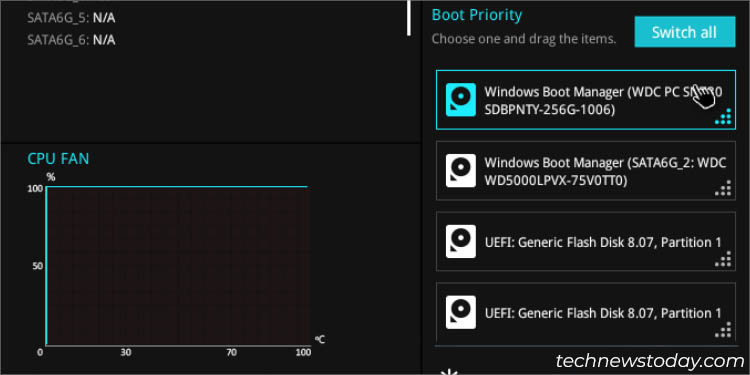The height and width of the screenshot is (375, 750).
Task: Click the 50 percent label on the fan graph
Action: [38, 266]
